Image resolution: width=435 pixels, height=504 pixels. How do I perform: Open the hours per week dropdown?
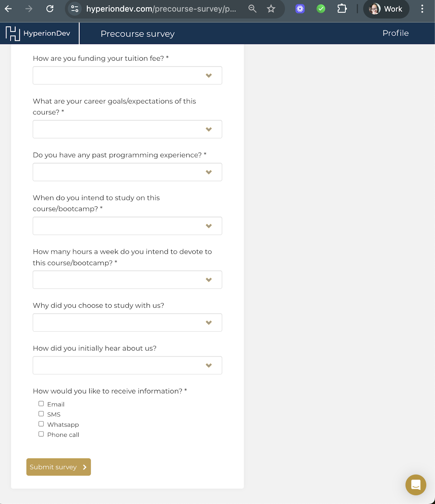click(127, 279)
